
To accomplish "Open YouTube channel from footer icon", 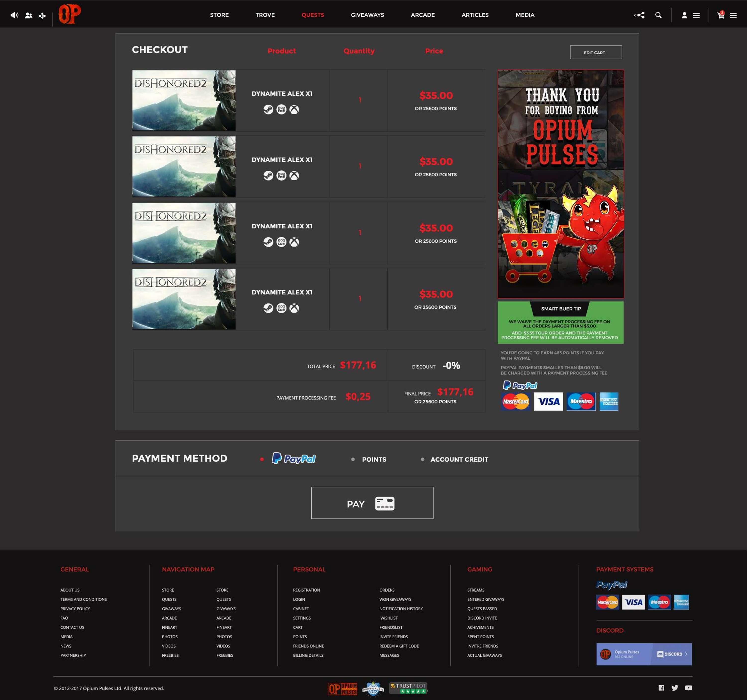I will click(688, 688).
